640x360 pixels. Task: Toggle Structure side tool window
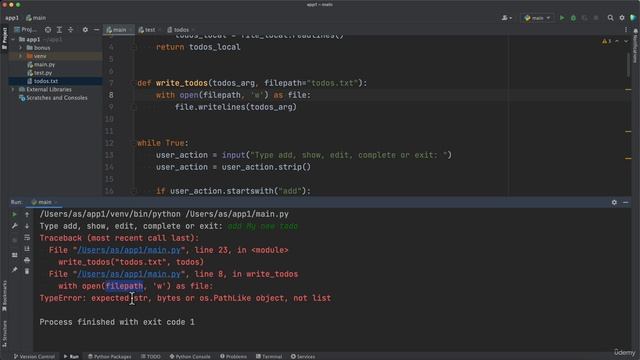(4, 333)
